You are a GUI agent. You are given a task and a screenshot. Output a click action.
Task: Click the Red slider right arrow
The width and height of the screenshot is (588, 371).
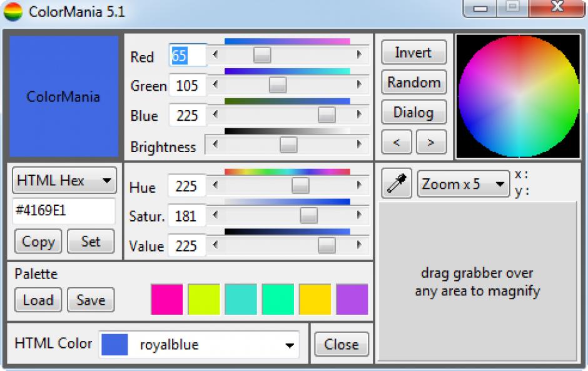359,55
